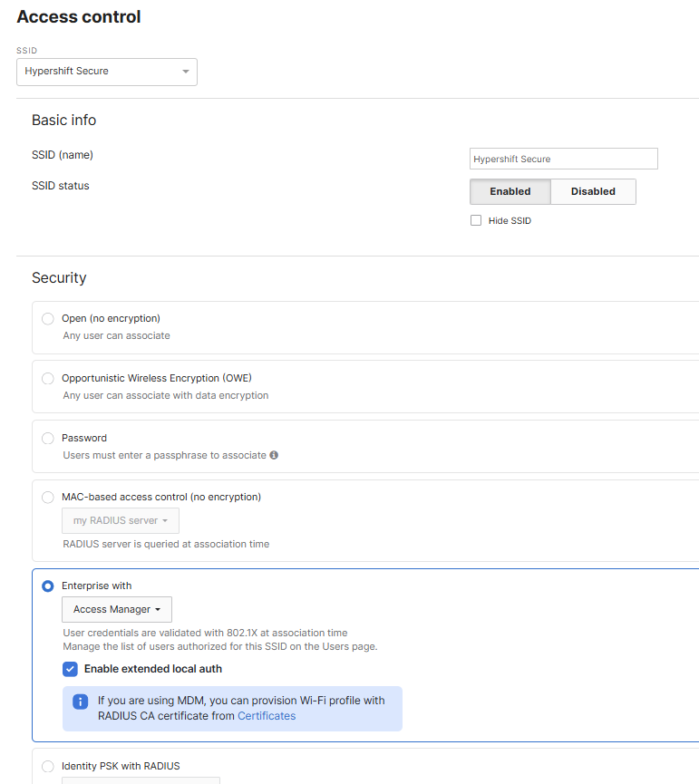Tick the Hide SSID checkbox
Viewport: 699px width, 784px height.
(x=476, y=220)
